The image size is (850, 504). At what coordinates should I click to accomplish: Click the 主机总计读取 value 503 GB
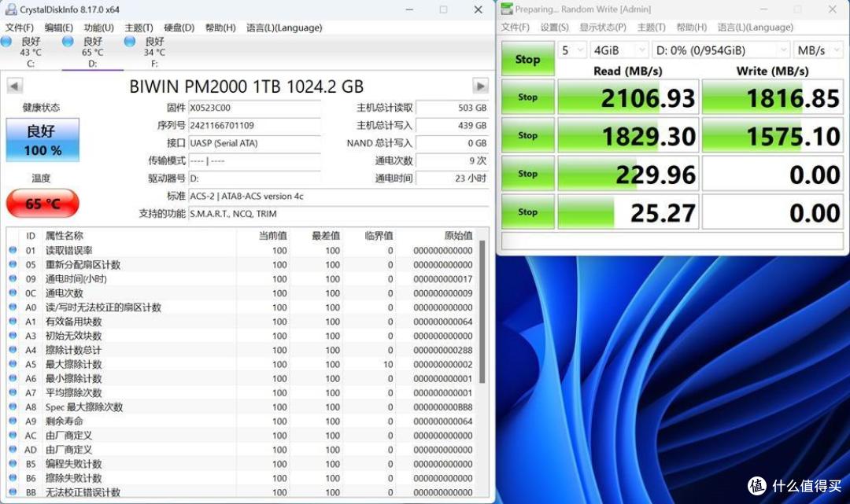pos(452,108)
